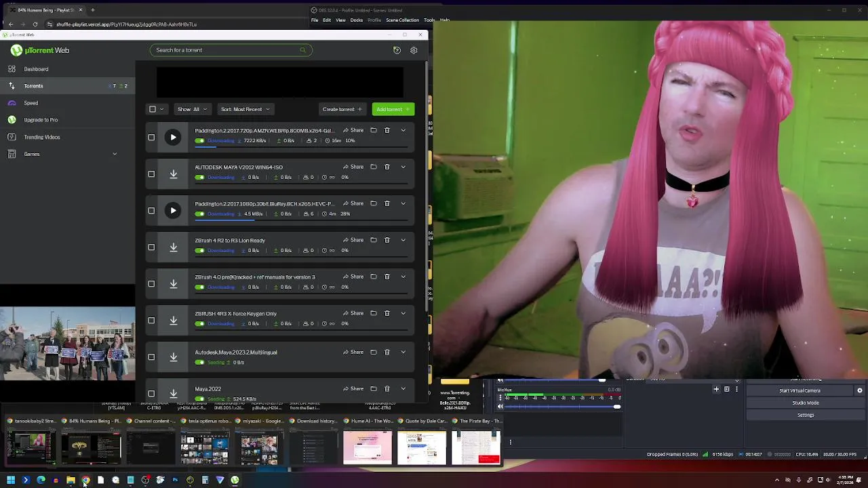868x488 pixels.
Task: Select checkbox for Paddington 720p AMZN torrent
Action: 151,138
